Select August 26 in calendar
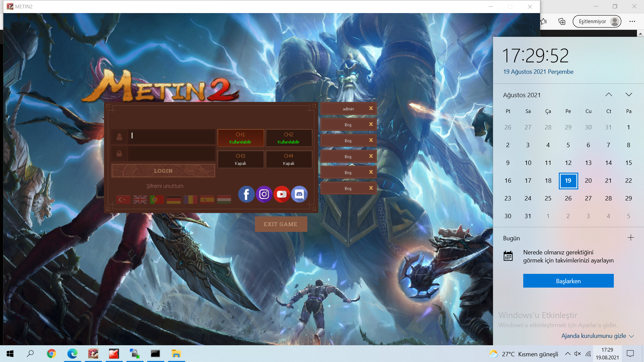The width and height of the screenshot is (644, 362). click(x=568, y=198)
